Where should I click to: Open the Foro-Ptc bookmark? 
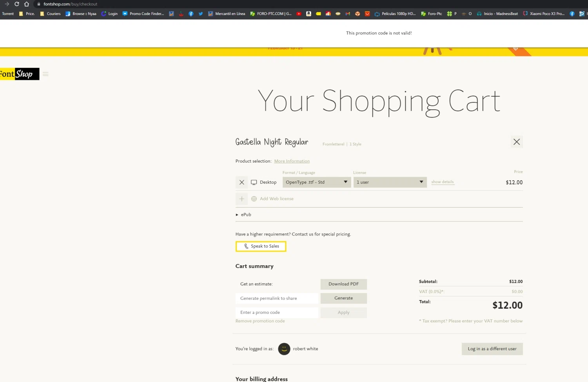[431, 14]
